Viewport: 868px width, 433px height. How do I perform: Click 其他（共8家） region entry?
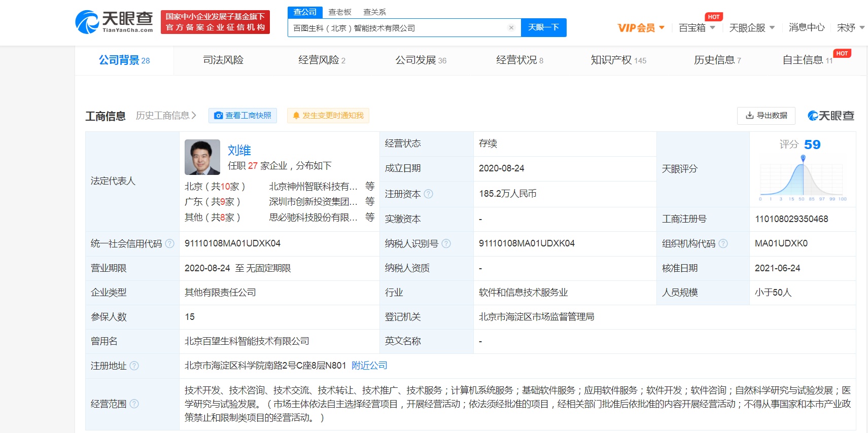[x=213, y=217]
